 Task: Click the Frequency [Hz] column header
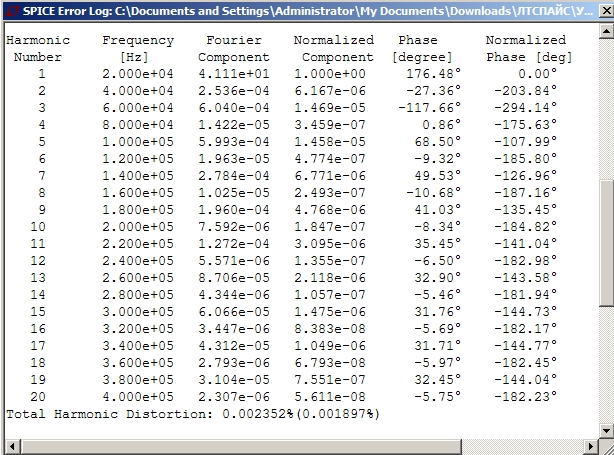[x=138, y=49]
